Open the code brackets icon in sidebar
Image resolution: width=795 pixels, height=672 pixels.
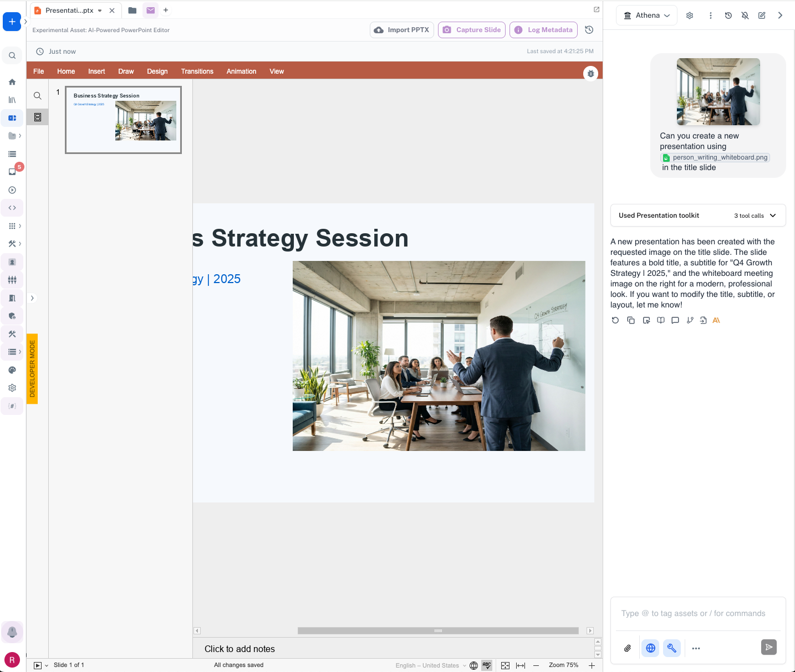click(12, 208)
